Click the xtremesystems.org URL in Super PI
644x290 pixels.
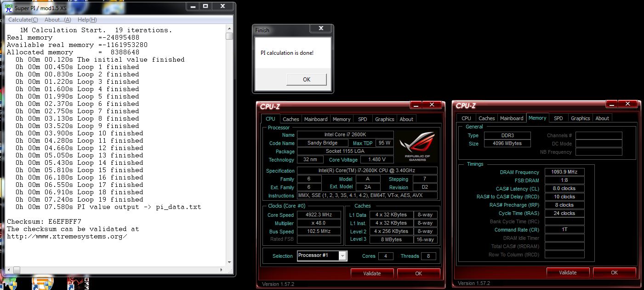pyautogui.click(x=67, y=236)
